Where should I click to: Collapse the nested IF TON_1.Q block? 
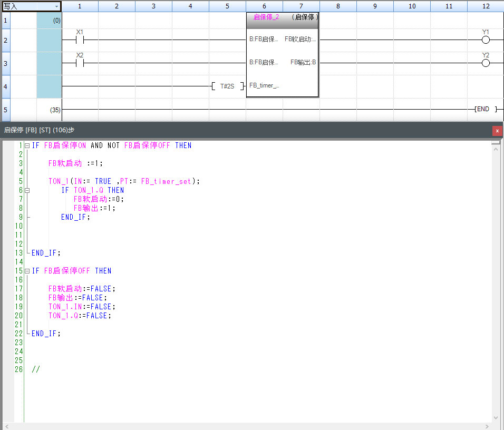tap(27, 190)
